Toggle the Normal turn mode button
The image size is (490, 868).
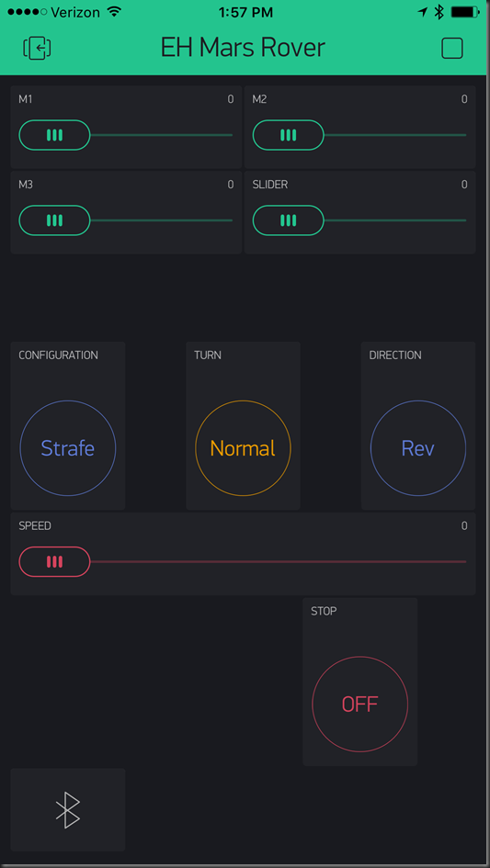pyautogui.click(x=243, y=448)
